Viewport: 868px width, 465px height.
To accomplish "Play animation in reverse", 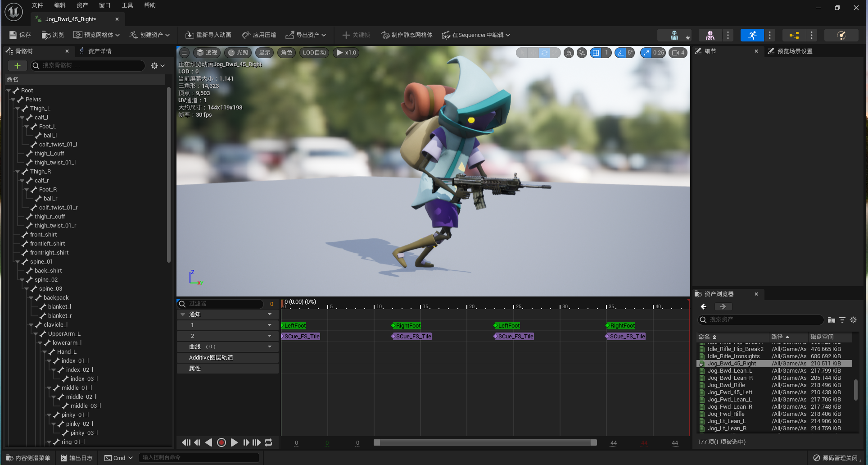I will [x=209, y=442].
